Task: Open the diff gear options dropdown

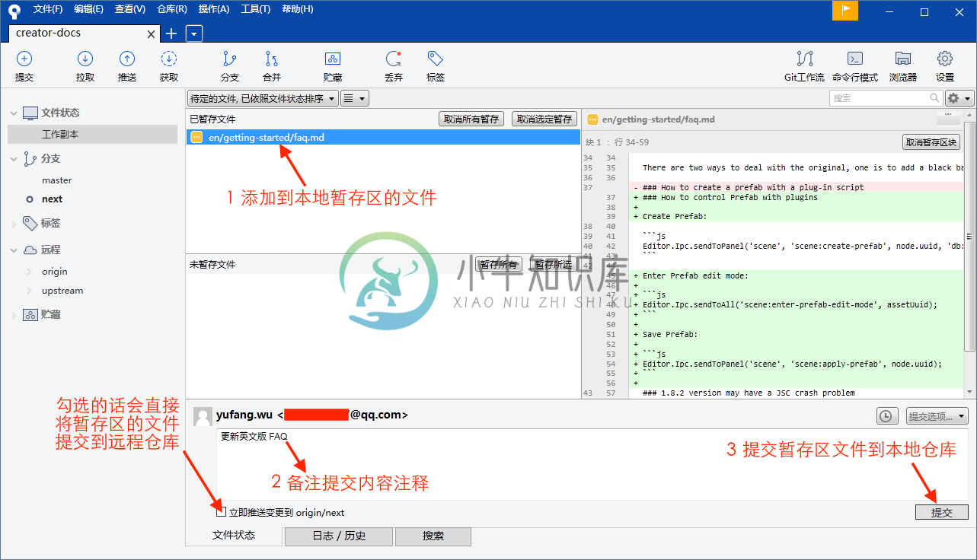Action: click(959, 98)
